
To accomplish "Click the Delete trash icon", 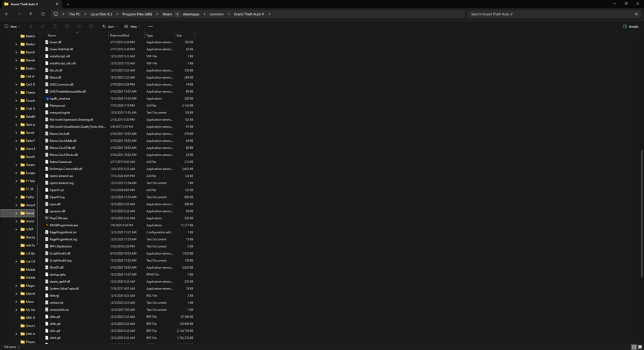I will (91, 26).
